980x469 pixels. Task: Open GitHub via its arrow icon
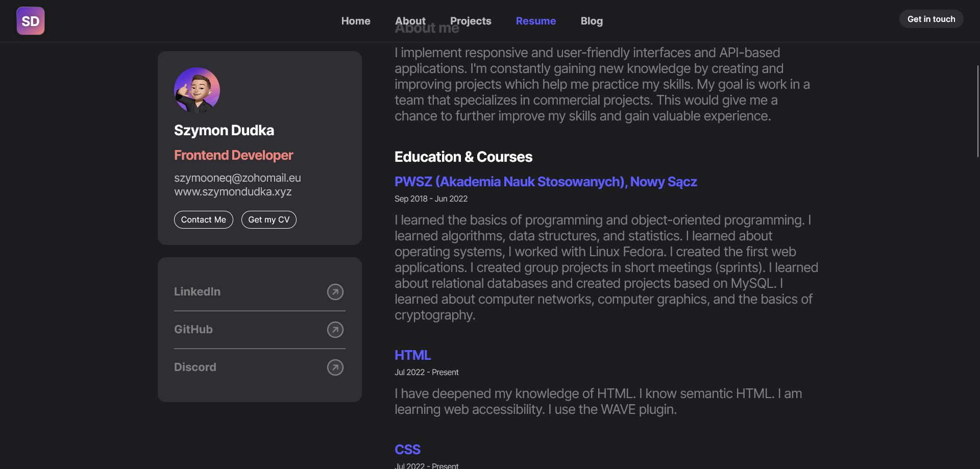[x=335, y=329]
